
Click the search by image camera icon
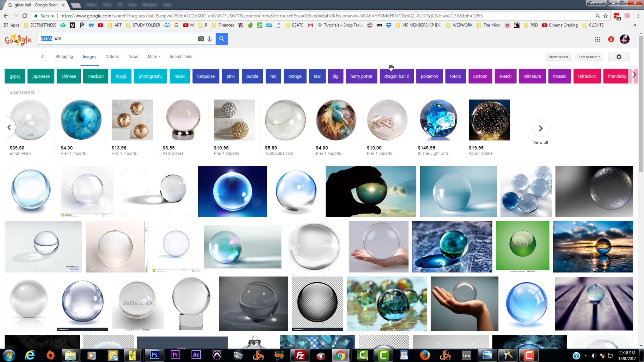201,39
